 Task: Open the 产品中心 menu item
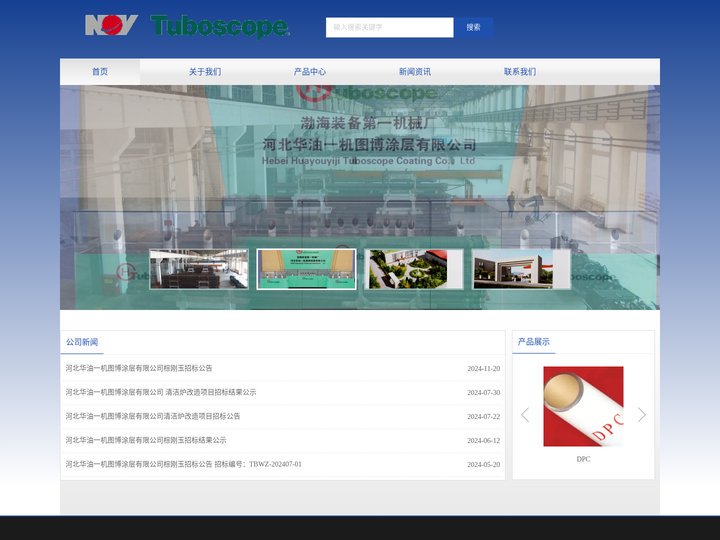tap(310, 72)
